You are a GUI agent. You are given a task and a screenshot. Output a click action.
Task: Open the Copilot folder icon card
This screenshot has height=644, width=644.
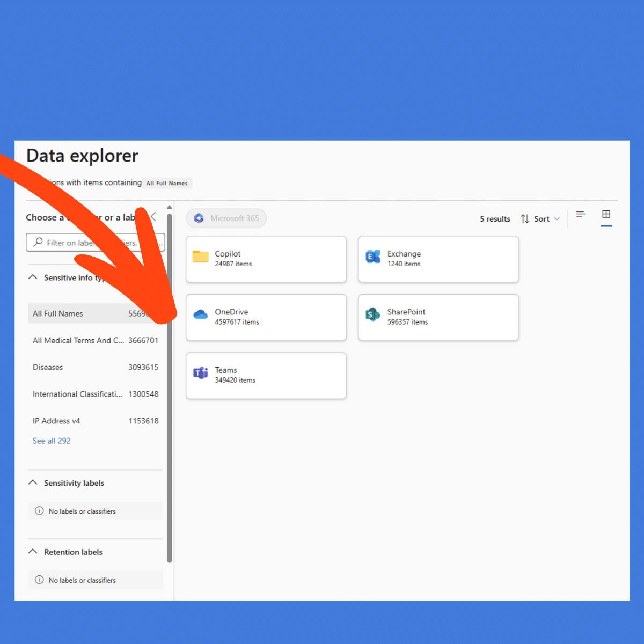(x=266, y=259)
